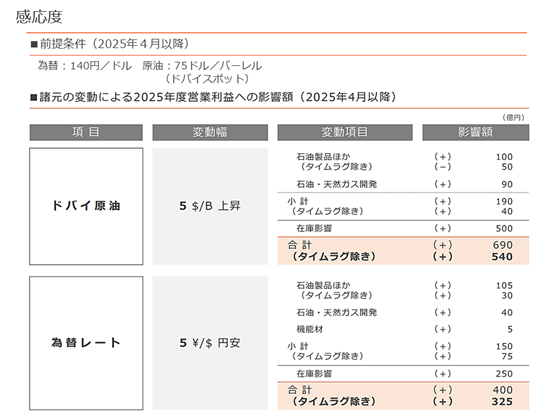Image resolution: width=553 pixels, height=415 pixels.
Task: Click the （億円） unit label
Action: pyautogui.click(x=514, y=117)
